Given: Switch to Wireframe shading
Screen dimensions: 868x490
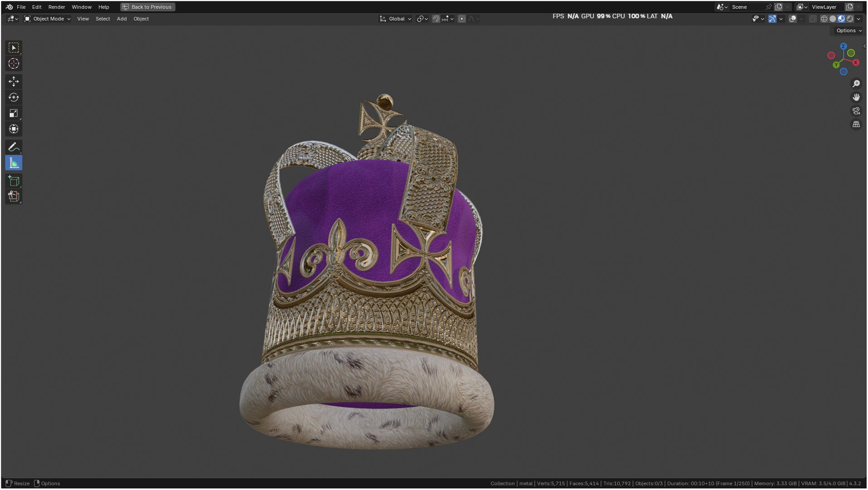Looking at the screenshot, I should [x=824, y=19].
